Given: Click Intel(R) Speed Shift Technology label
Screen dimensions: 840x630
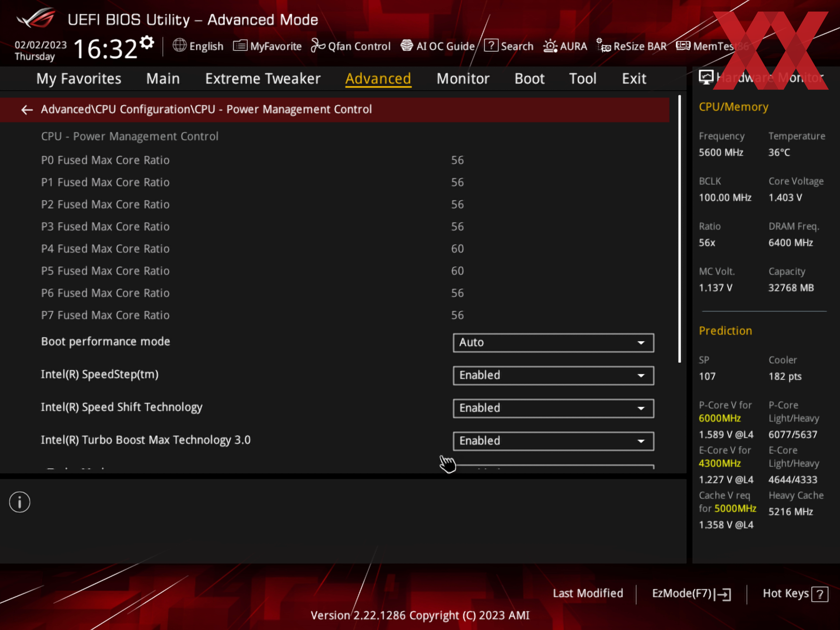Looking at the screenshot, I should pos(122,407).
